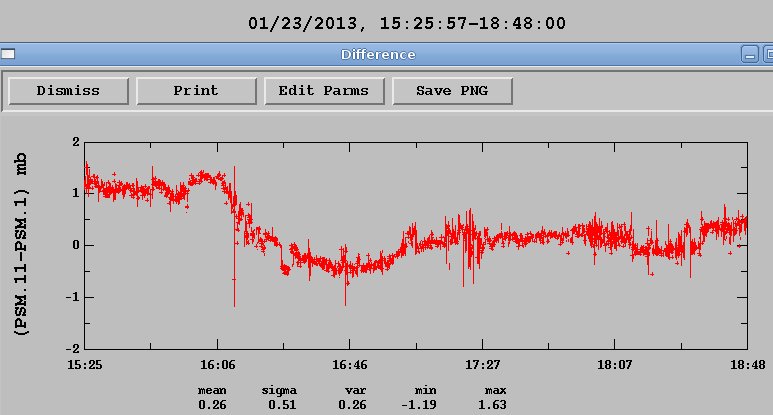Save the plot as PNG
The image size is (773, 415).
(x=452, y=91)
